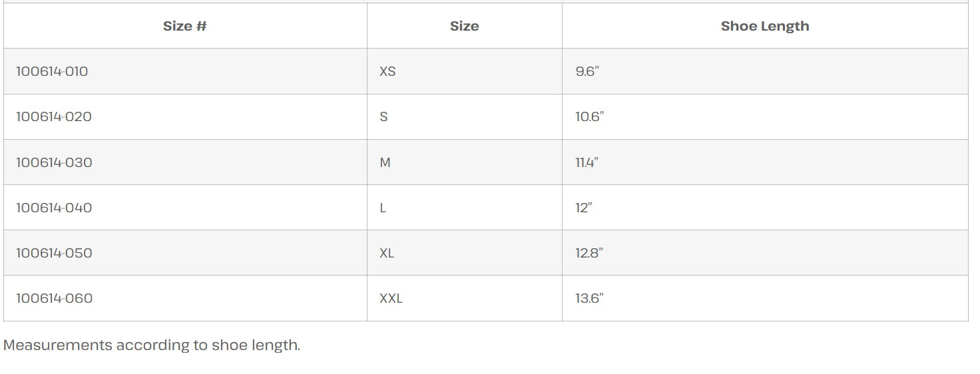This screenshot has width=980, height=374.
Task: Click the "Measurements according to shoe length" note
Action: [152, 345]
